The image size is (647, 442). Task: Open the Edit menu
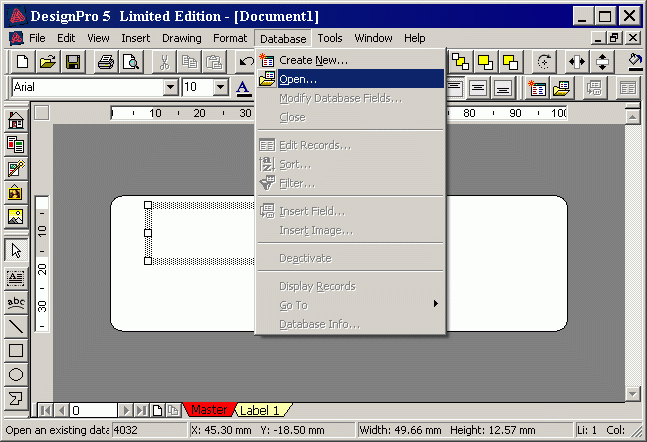point(66,38)
